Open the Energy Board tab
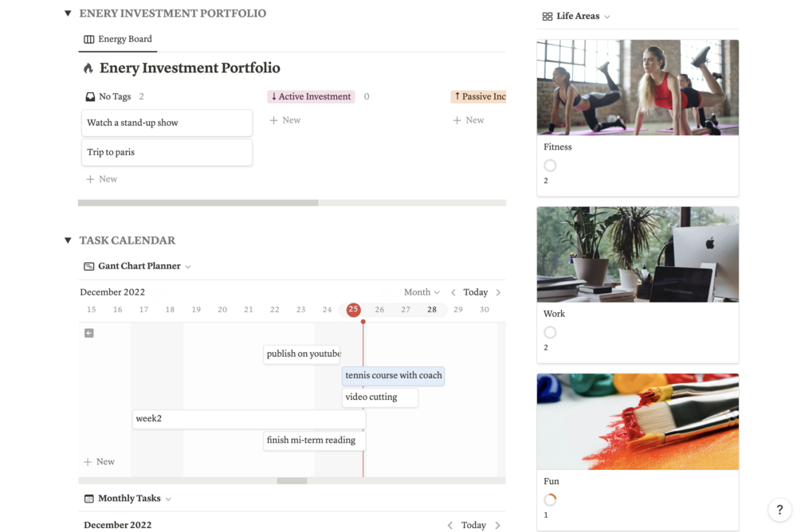 pos(118,39)
